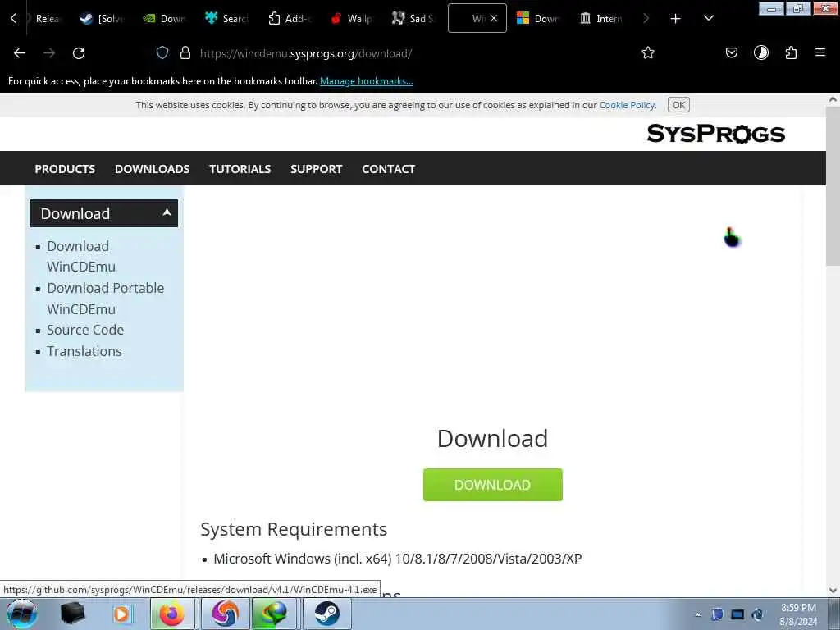Click the site security padlock icon
The height and width of the screenshot is (630, 840).
185,53
